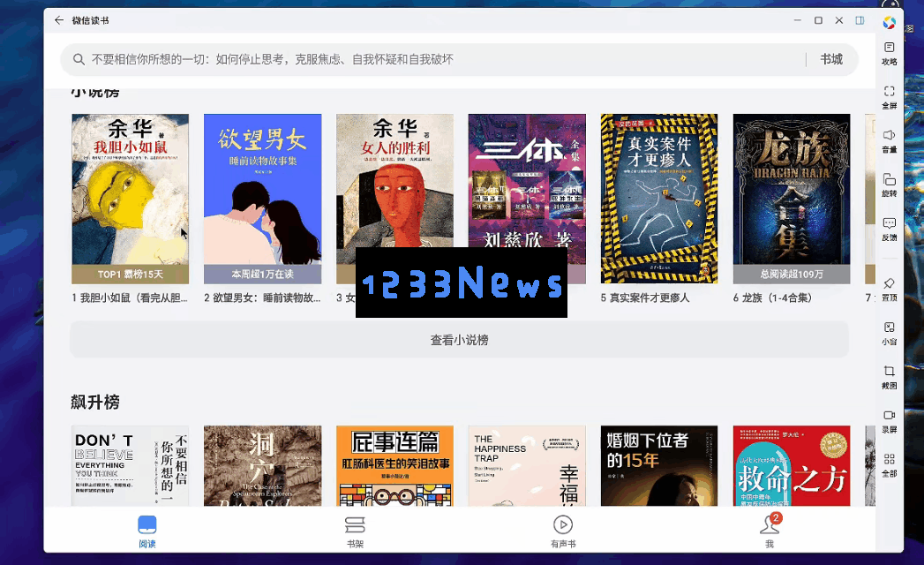924x565 pixels.
Task: Open the 真实案件才更瘆人 book cover
Action: tap(659, 199)
